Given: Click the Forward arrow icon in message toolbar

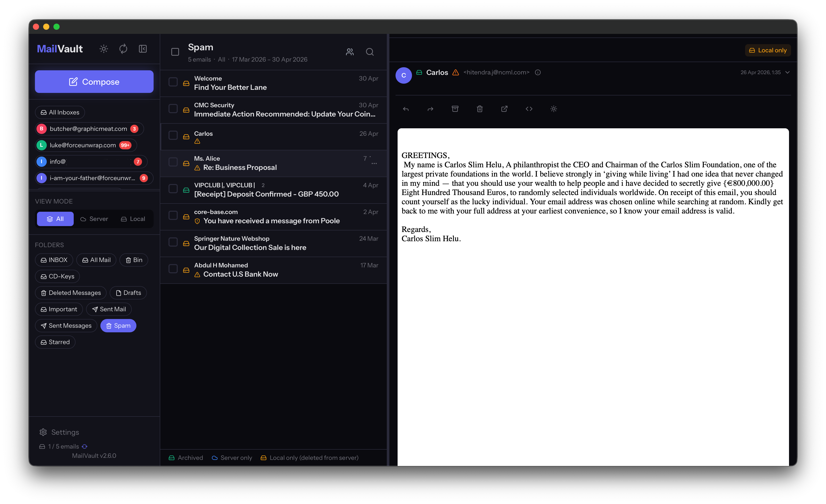Looking at the screenshot, I should click(x=430, y=109).
